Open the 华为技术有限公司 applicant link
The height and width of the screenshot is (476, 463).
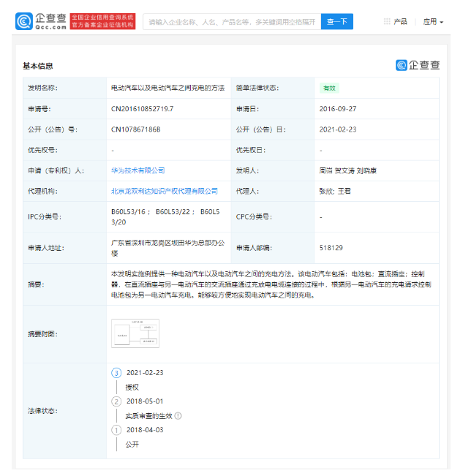138,170
